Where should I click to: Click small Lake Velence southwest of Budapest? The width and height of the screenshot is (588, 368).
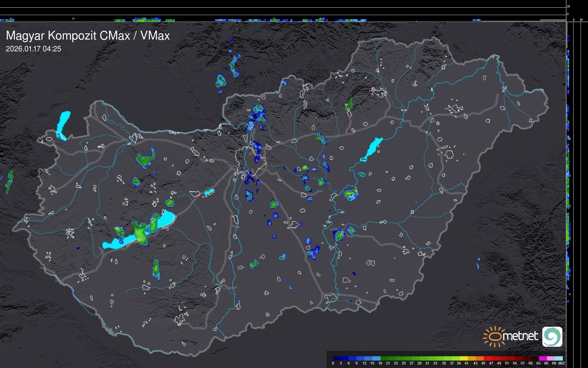click(209, 192)
